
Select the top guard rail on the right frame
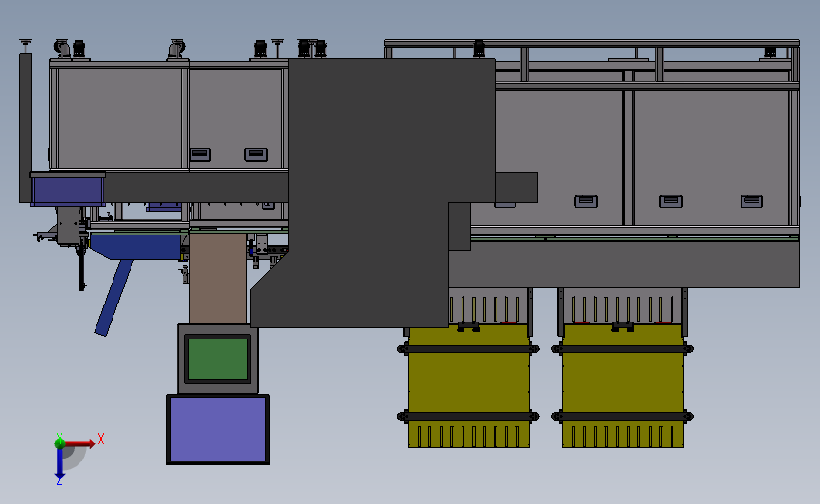pyautogui.click(x=592, y=43)
